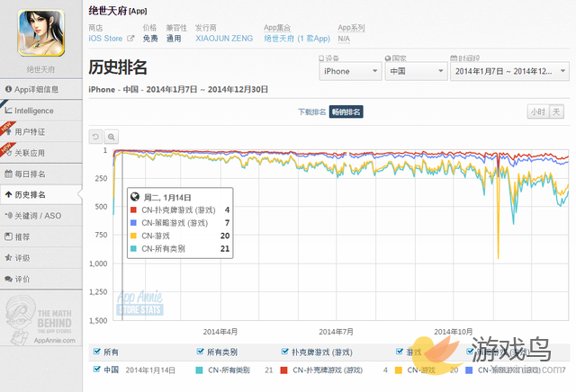Toggle the 所有 checkbox in legend
This screenshot has width=576, height=392.
click(98, 352)
